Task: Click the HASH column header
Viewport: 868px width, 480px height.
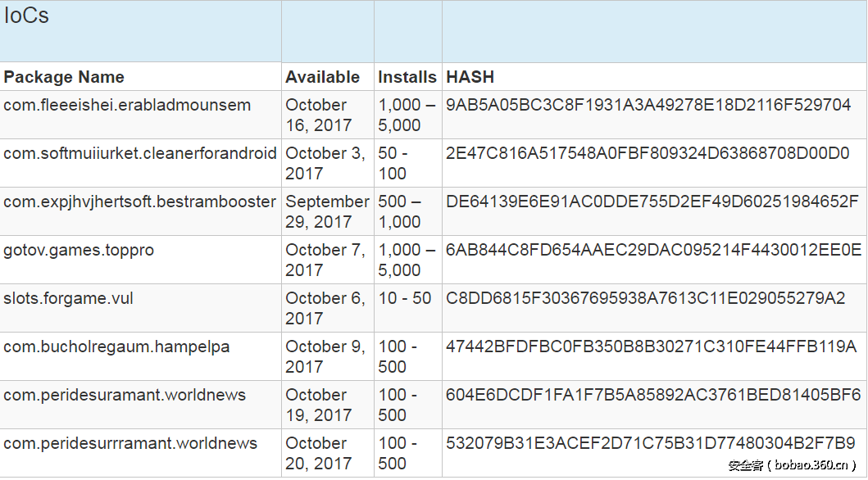Action: 470,77
